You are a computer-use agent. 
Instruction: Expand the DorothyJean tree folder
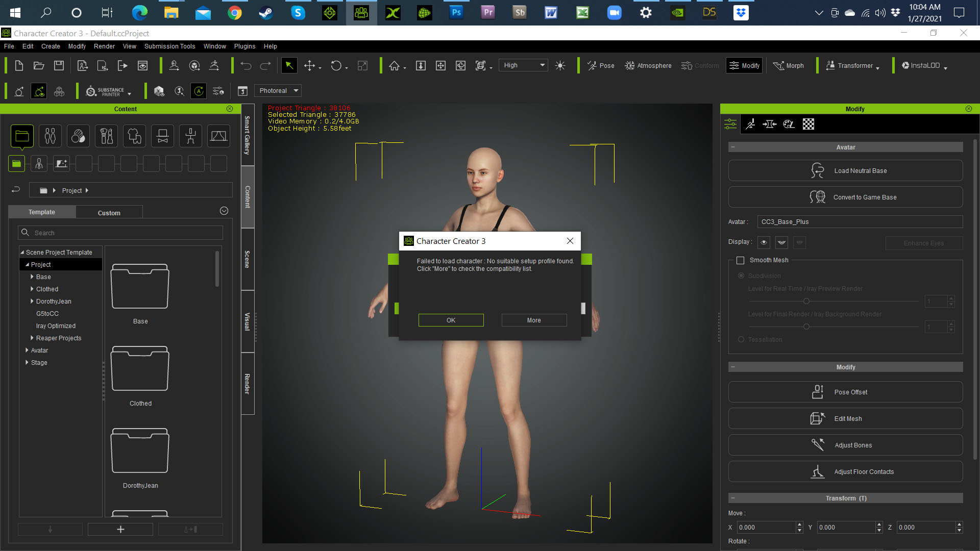pyautogui.click(x=32, y=302)
